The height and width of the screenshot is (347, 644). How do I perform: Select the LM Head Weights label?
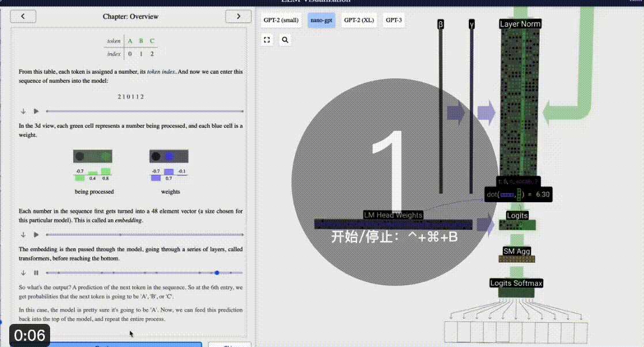[393, 215]
